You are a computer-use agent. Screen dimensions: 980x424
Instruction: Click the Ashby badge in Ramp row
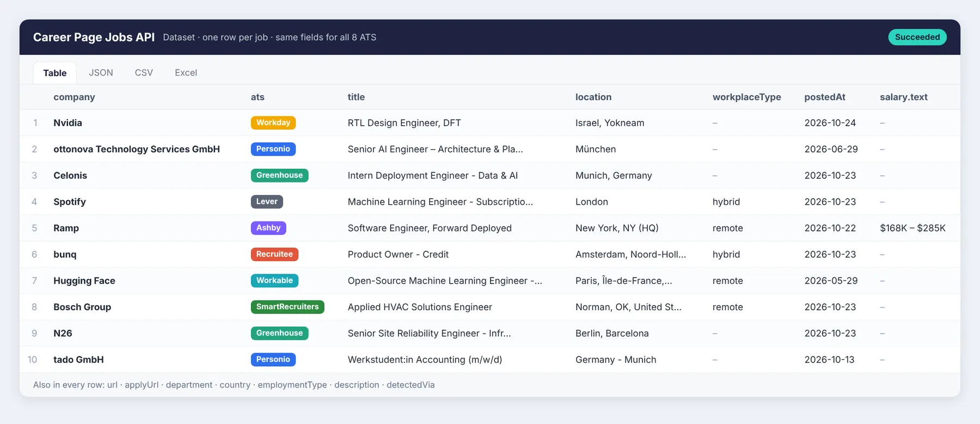click(x=268, y=228)
